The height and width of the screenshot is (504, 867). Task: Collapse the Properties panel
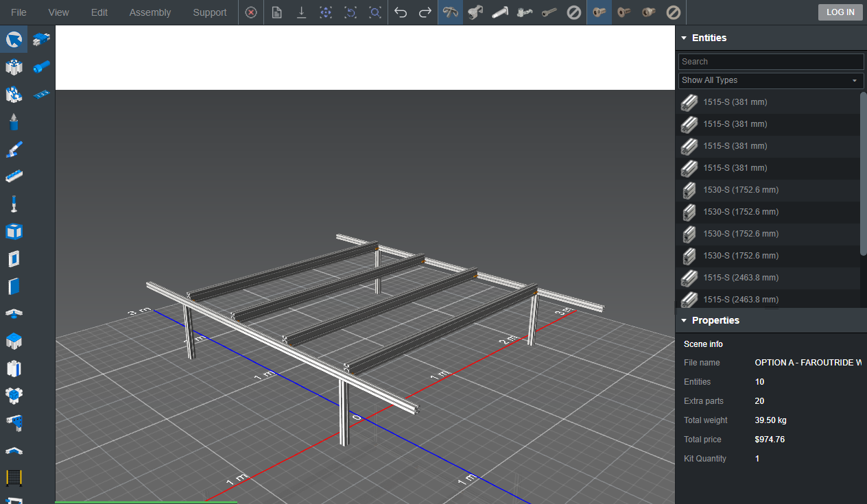pyautogui.click(x=684, y=321)
